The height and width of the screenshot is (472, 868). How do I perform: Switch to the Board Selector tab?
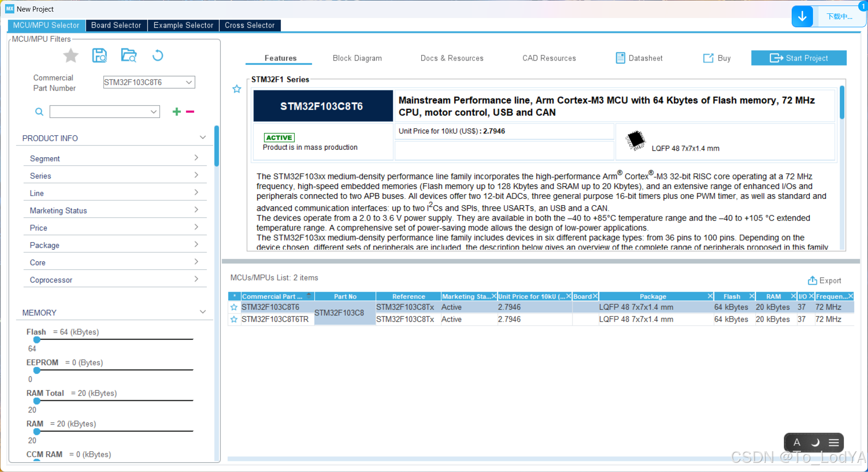click(x=116, y=25)
